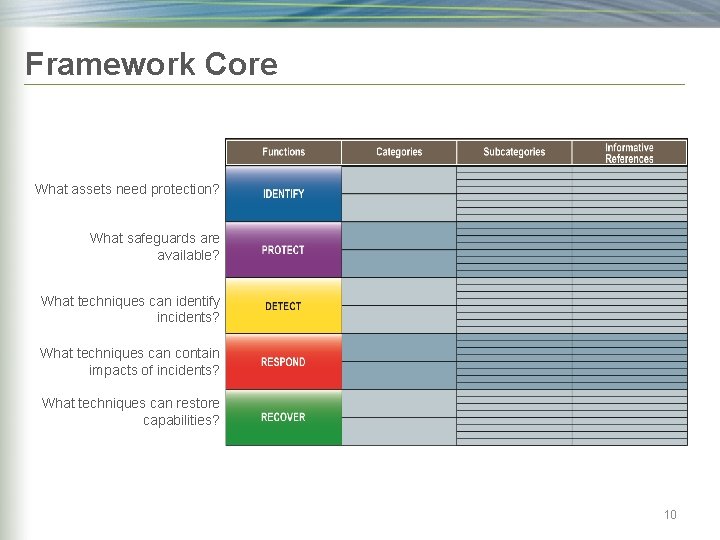Click the Framework Core slide title
This screenshot has width=720, height=540.
(x=152, y=64)
